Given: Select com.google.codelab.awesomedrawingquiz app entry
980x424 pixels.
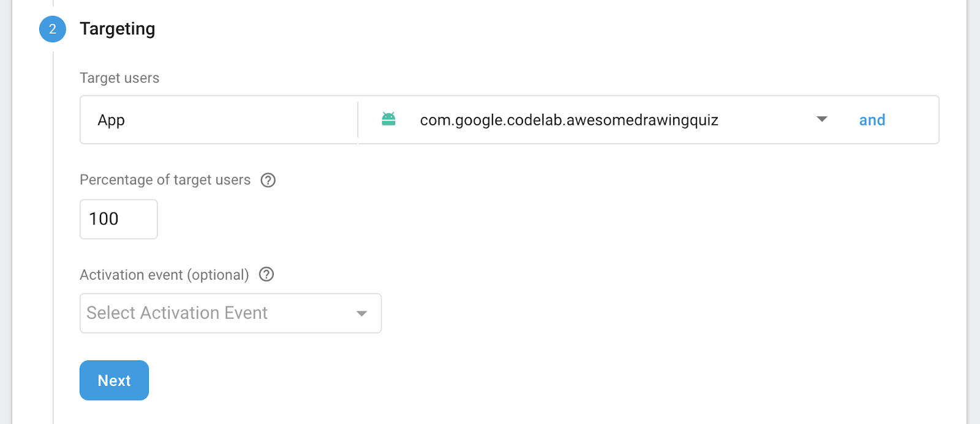Looking at the screenshot, I should [x=568, y=120].
